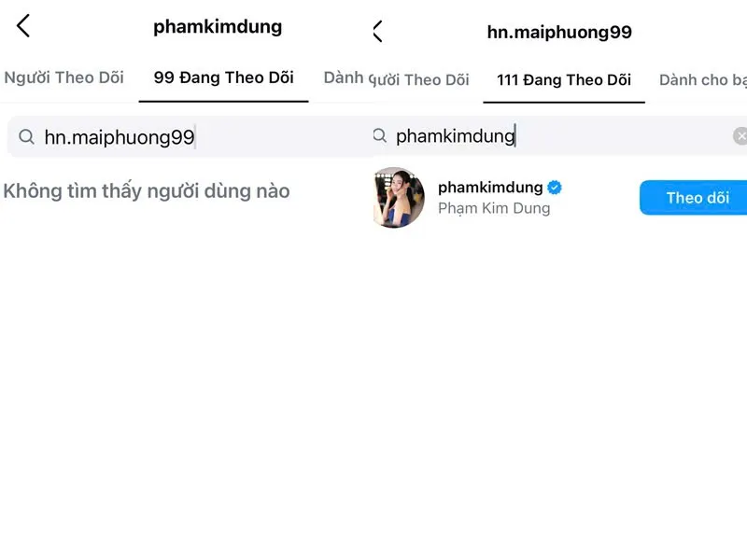
Task: Tap search magnifier icon beside hn.maiphuong99 query
Action: point(26,136)
